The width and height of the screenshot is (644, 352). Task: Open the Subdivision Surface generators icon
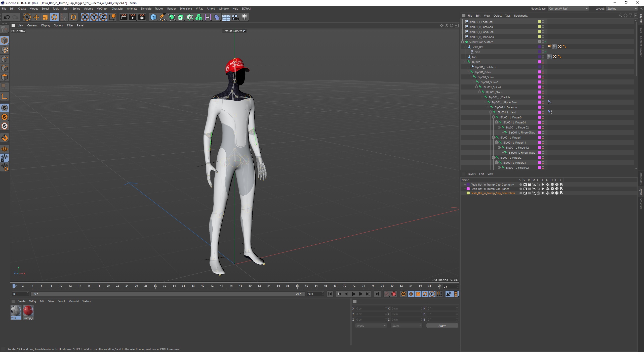[172, 17]
